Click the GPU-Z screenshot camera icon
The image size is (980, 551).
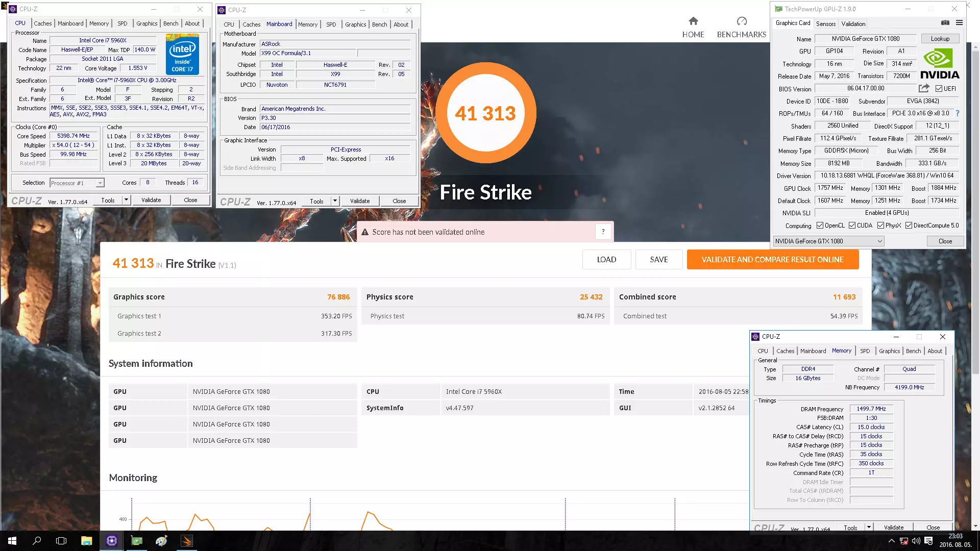pos(945,23)
